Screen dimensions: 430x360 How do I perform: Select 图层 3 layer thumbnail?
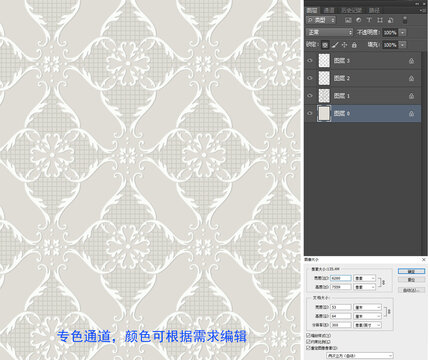point(324,61)
